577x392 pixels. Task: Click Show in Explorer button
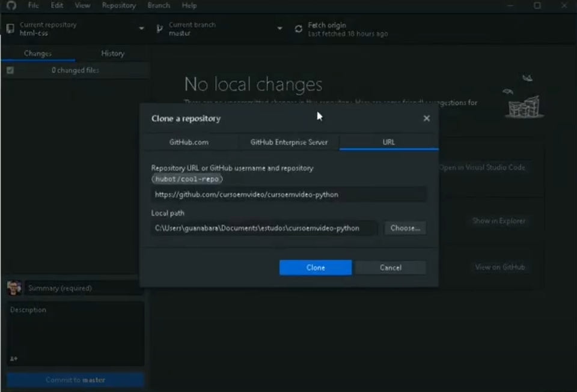[x=499, y=221]
